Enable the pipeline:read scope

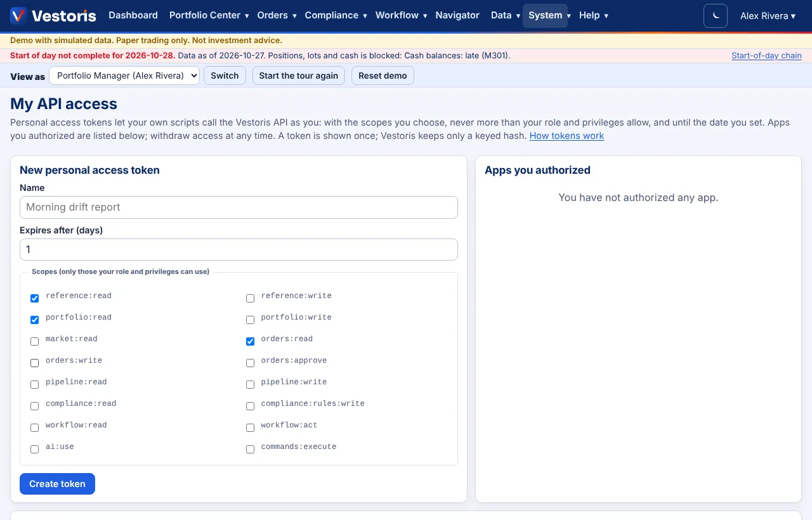(x=34, y=384)
